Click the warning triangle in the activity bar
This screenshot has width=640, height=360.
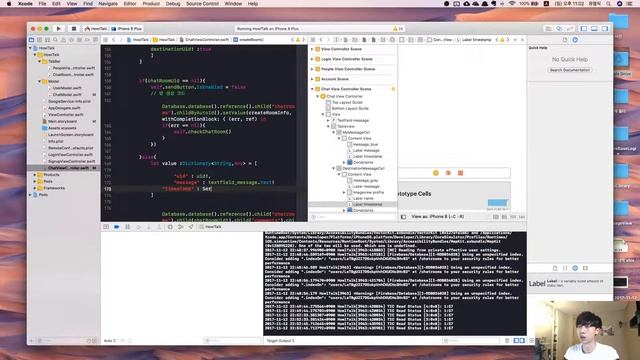click(x=395, y=29)
